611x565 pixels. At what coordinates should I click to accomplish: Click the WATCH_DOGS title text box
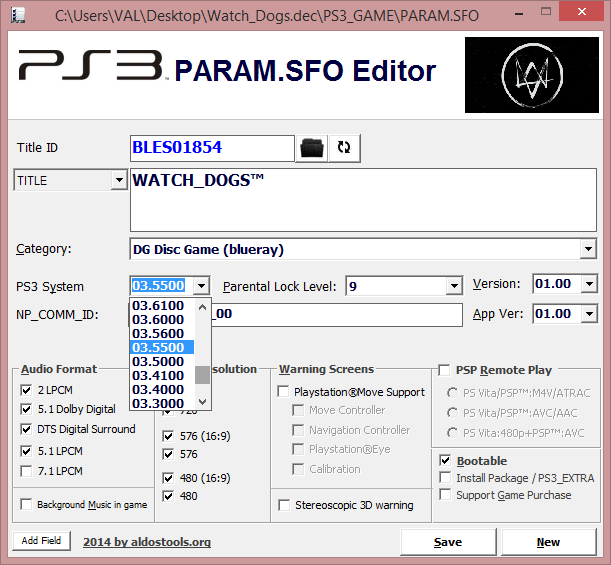(x=363, y=200)
